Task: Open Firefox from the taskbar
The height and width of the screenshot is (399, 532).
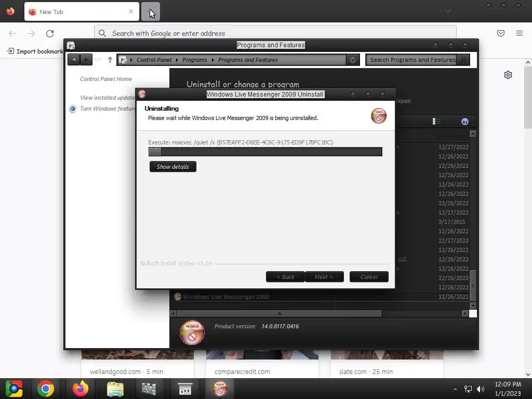Action: 81,389
